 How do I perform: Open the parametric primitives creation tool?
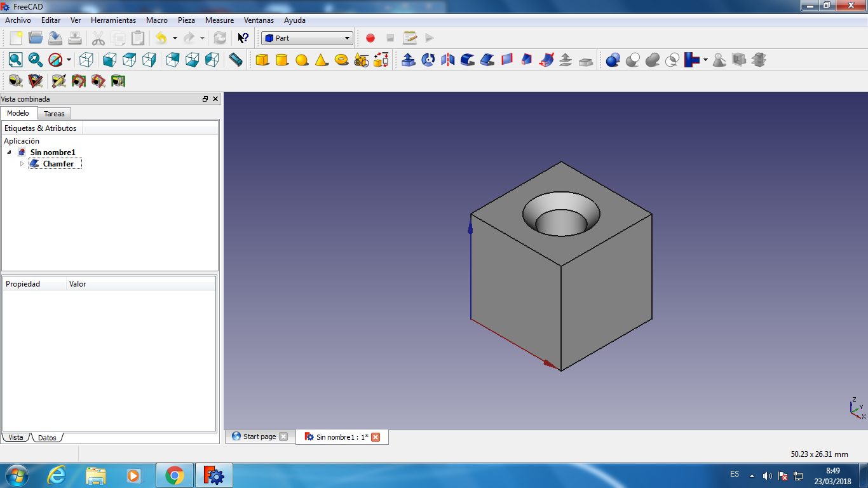point(362,60)
